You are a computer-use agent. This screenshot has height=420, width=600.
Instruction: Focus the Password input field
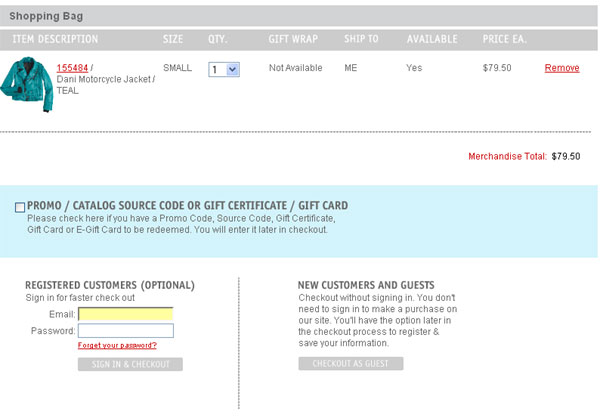[x=125, y=331]
